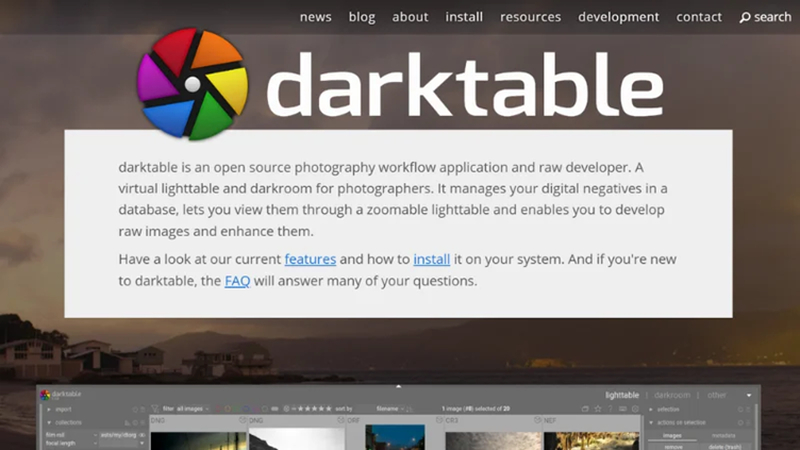Screen dimensions: 800x450
Task: Open the sort by filename dropdown
Action: 391,409
